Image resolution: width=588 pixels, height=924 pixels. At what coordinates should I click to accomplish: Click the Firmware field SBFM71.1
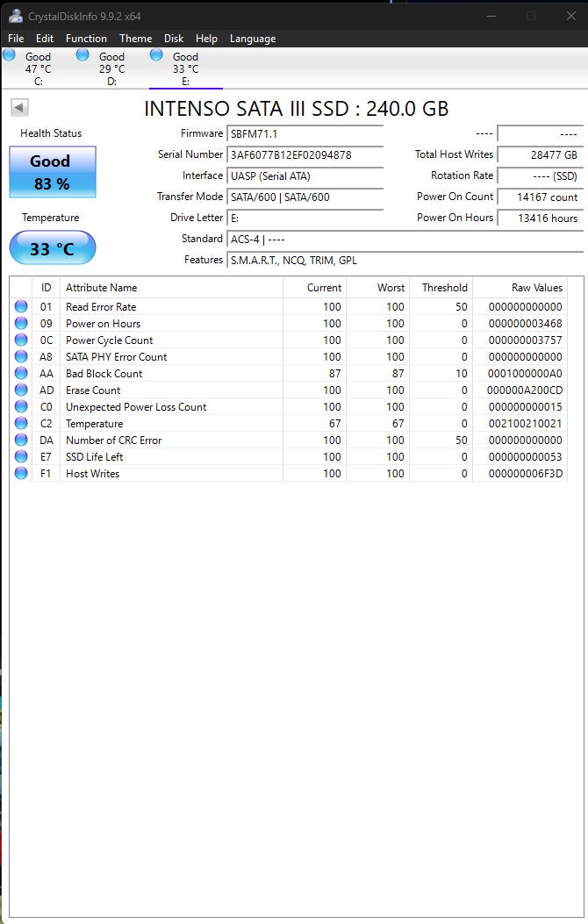click(x=305, y=133)
